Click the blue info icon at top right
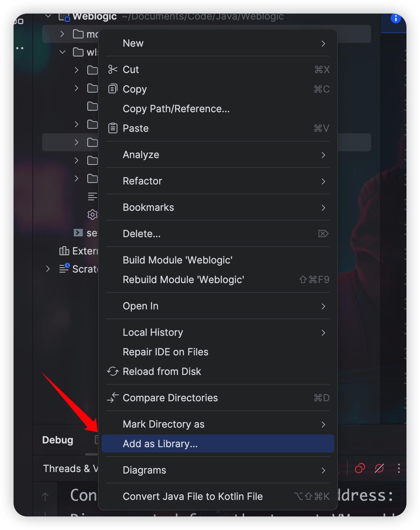The image size is (420, 530). (x=396, y=18)
